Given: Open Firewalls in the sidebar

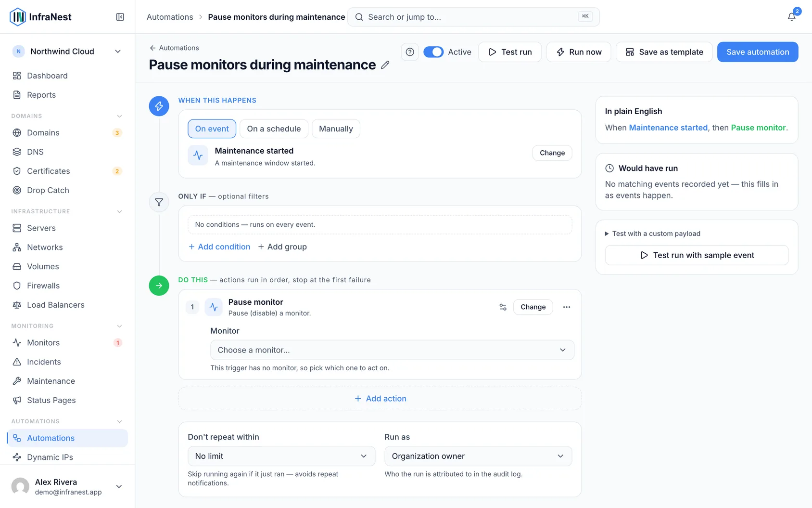Looking at the screenshot, I should click(x=67, y=286).
